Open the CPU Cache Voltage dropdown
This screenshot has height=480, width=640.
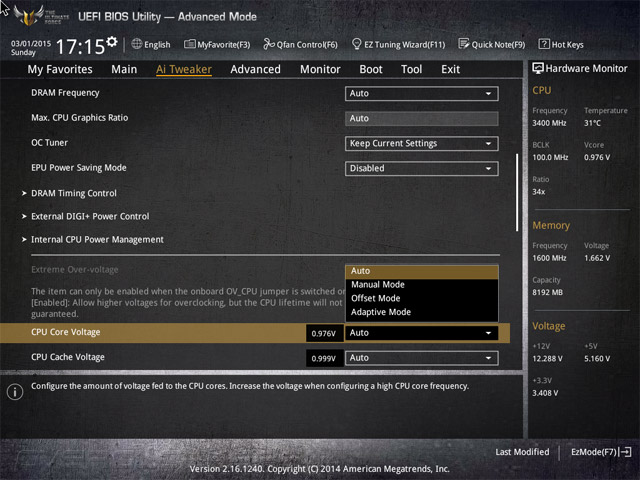pyautogui.click(x=421, y=358)
